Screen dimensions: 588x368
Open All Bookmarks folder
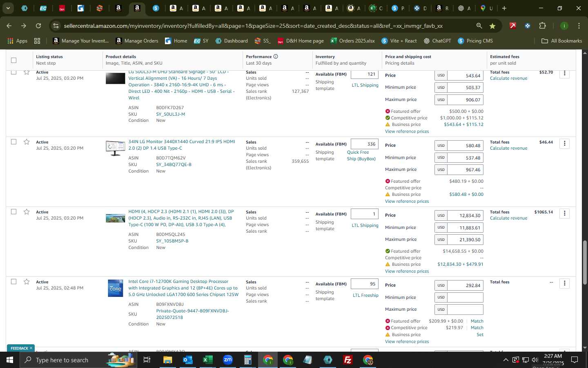(561, 41)
